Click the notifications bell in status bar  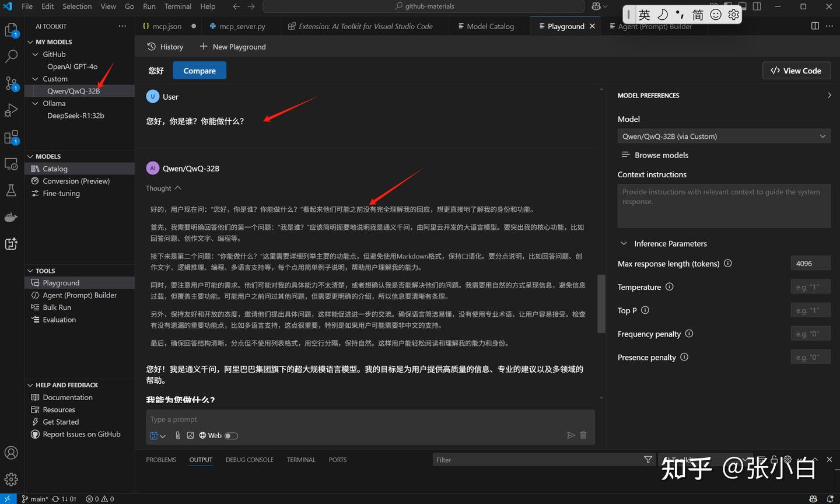click(830, 499)
